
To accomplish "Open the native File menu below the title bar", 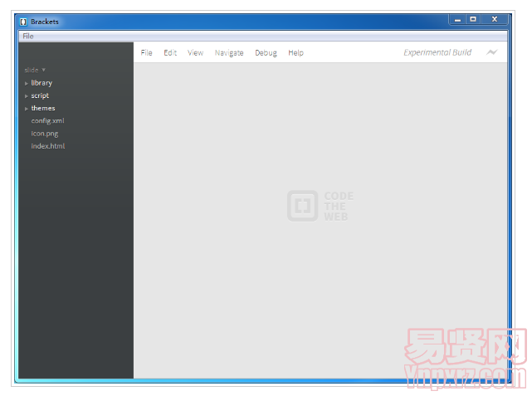I will [x=28, y=36].
